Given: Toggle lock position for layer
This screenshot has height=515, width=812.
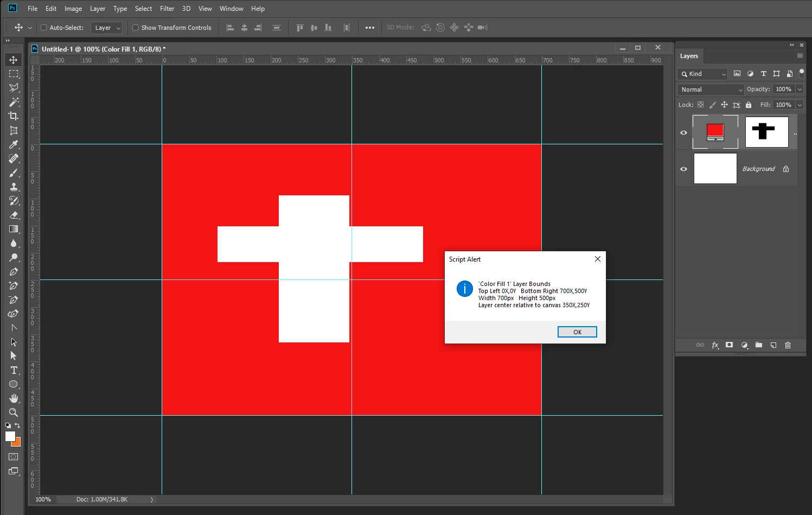Looking at the screenshot, I should point(724,105).
